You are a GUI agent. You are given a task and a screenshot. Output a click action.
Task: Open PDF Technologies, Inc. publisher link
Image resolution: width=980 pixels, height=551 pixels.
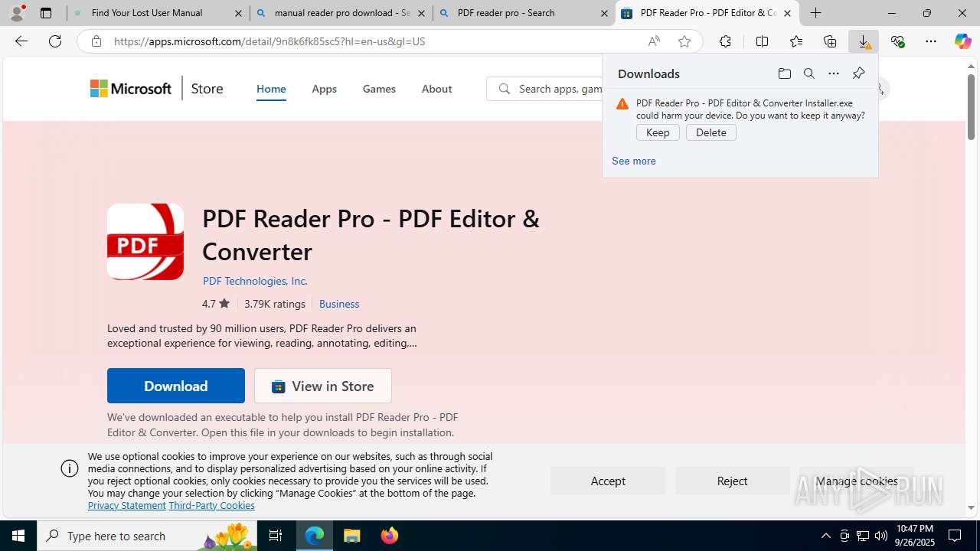click(x=255, y=281)
